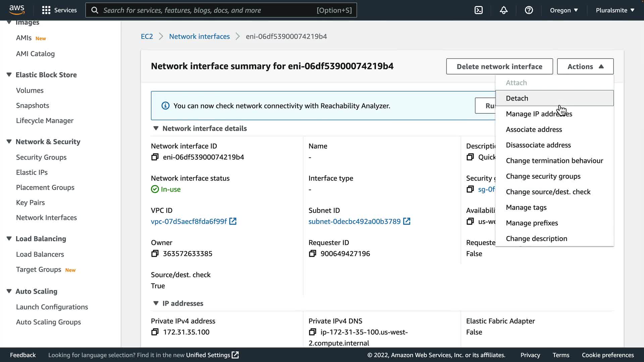Viewport: 644px width, 362px height.
Task: Select Manage tags in Actions menu
Action: click(526, 207)
